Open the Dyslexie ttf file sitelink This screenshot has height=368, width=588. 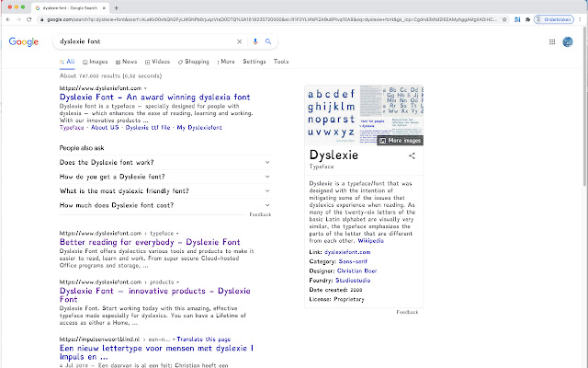pos(148,128)
